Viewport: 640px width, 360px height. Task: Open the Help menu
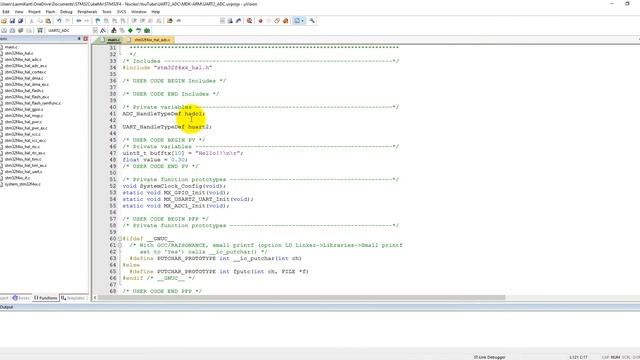point(156,12)
